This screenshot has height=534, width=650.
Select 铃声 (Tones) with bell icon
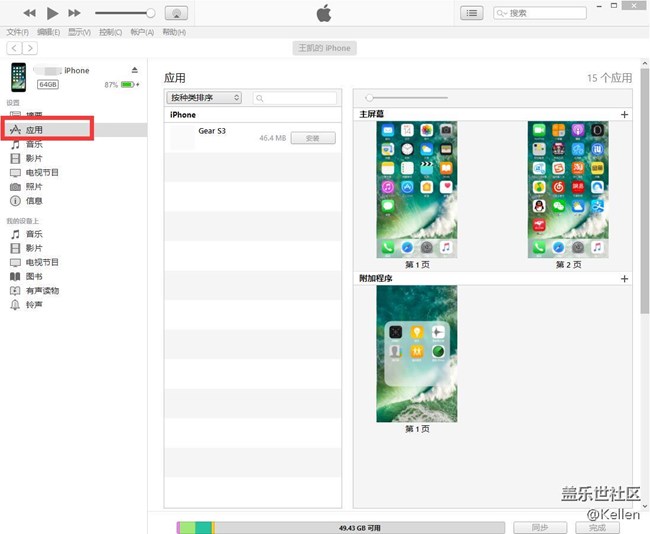point(34,305)
